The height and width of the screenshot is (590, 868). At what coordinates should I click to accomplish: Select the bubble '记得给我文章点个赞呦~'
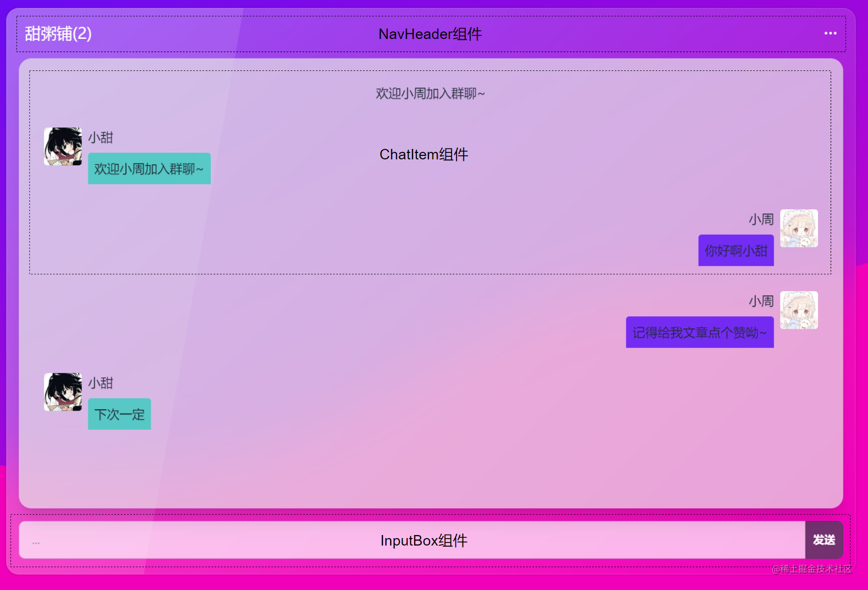click(x=699, y=331)
